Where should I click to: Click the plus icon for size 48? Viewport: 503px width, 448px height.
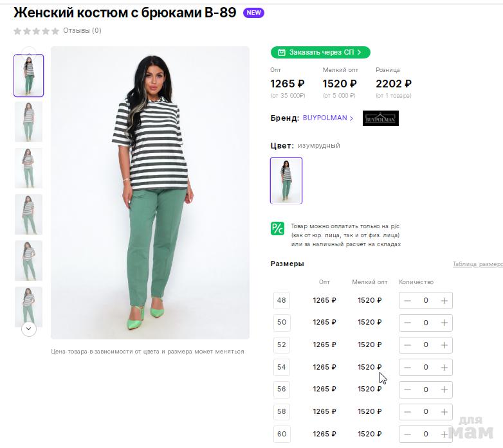[444, 300]
